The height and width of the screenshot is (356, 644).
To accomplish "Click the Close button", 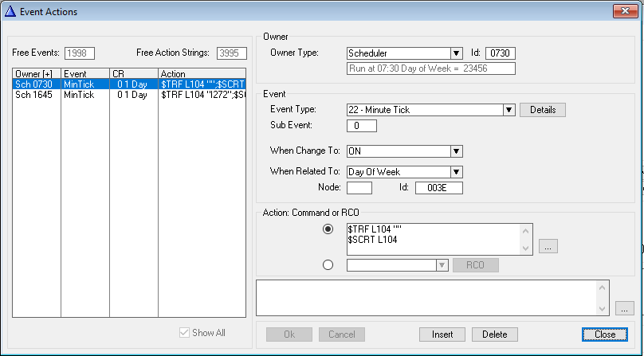I will [x=605, y=334].
